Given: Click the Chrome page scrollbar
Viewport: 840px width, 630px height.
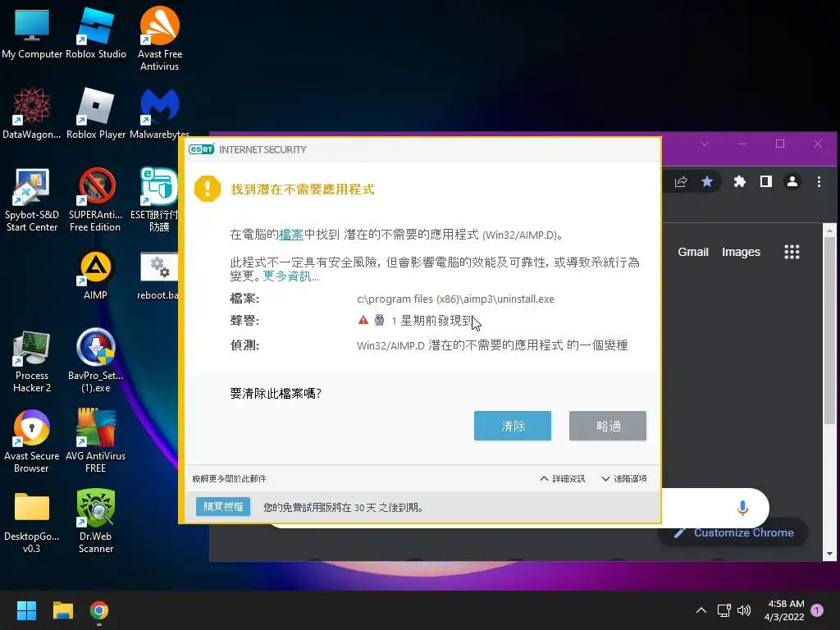Looking at the screenshot, I should (x=829, y=332).
